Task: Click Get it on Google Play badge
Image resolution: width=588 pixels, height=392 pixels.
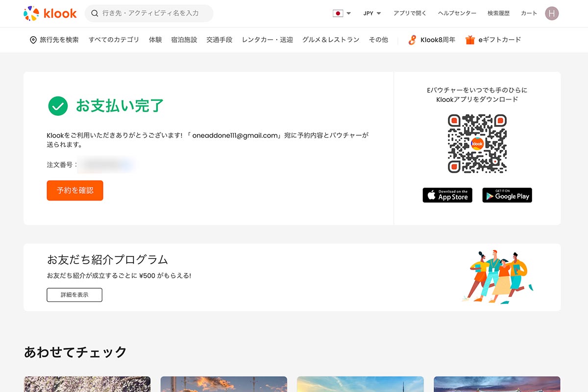Action: 507,195
